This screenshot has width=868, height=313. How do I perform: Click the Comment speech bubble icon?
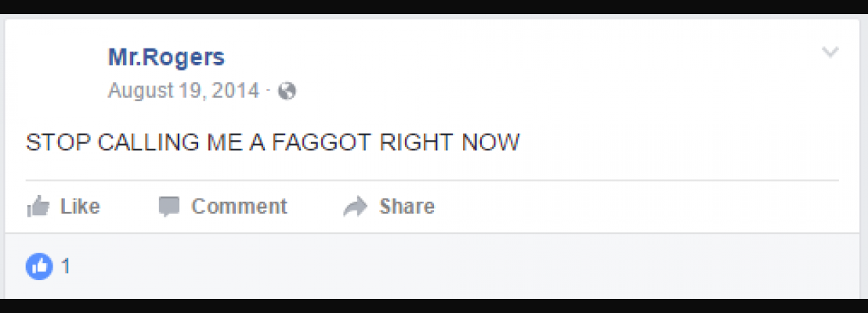pos(169,207)
